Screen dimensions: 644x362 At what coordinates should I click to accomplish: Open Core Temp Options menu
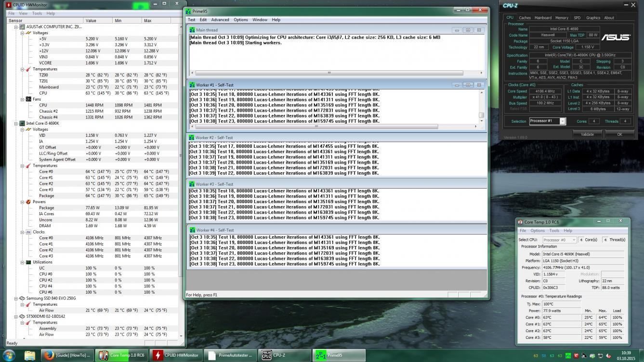tap(538, 231)
